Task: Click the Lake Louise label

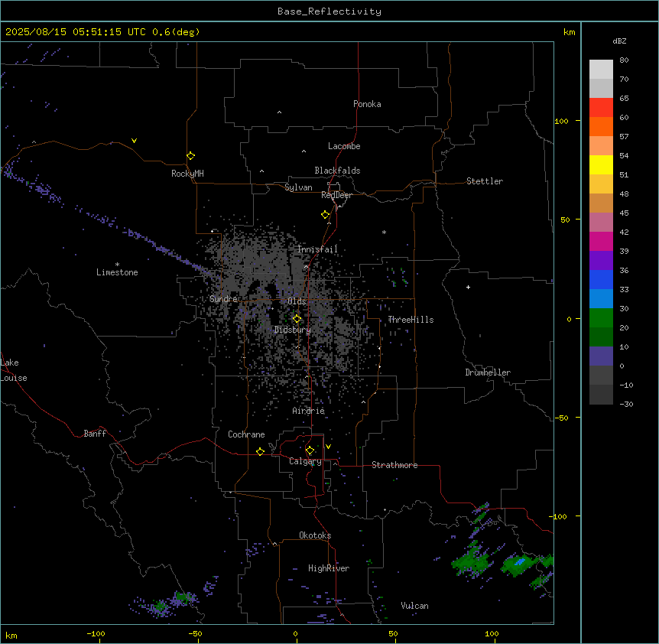Action: point(14,370)
